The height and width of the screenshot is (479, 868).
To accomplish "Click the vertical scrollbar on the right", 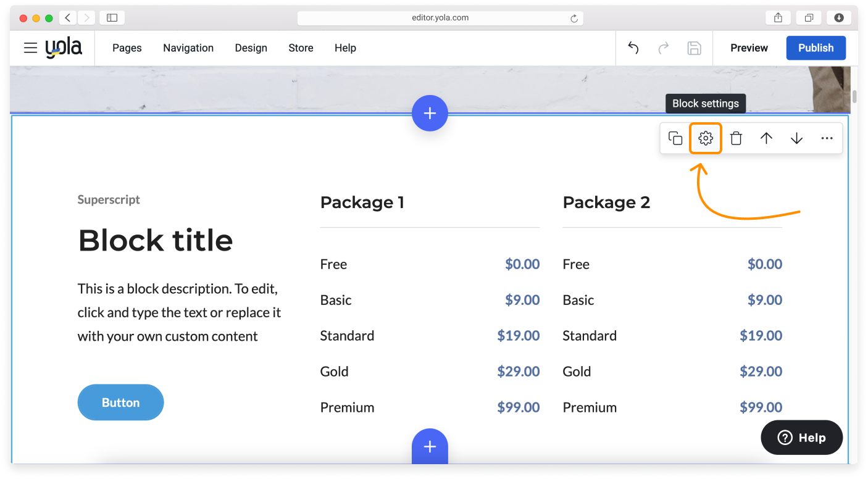I will [854, 96].
